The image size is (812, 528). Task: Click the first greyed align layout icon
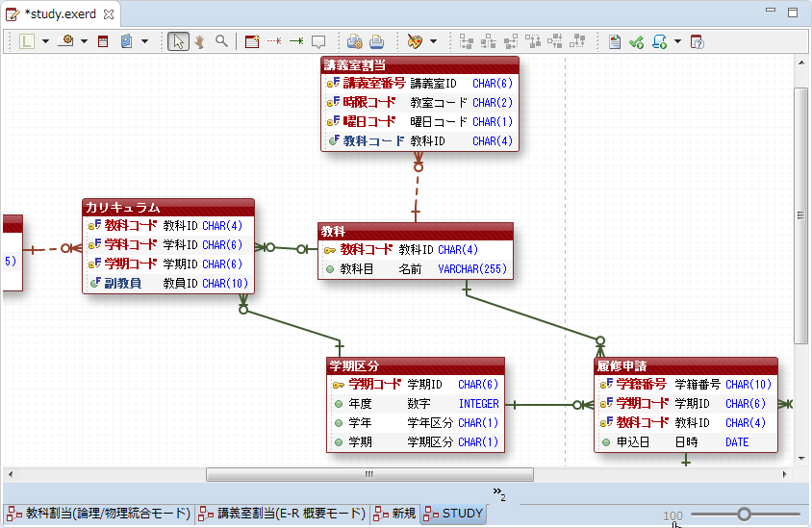pyautogui.click(x=467, y=41)
